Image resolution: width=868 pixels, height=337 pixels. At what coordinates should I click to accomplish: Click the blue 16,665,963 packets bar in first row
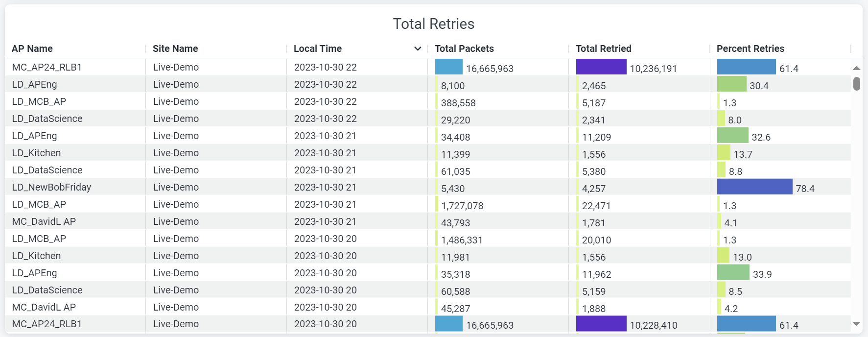(448, 67)
